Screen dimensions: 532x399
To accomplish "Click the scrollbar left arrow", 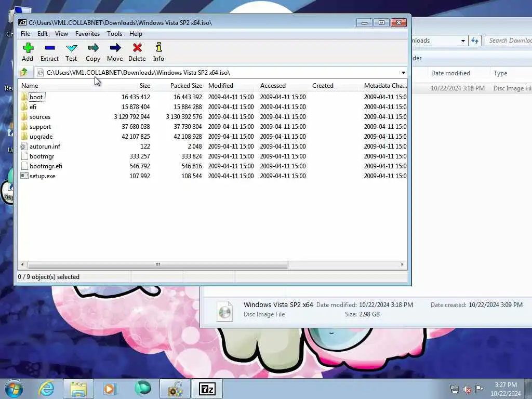I will 22,264.
